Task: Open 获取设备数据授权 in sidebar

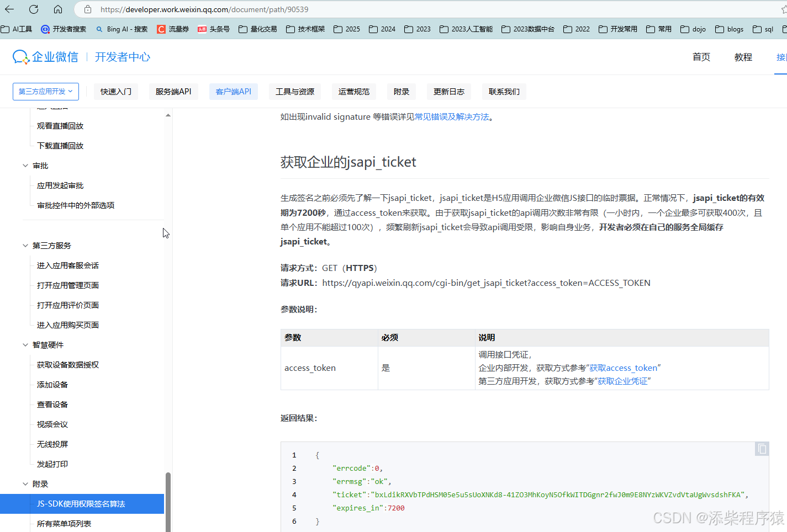Action: pyautogui.click(x=68, y=365)
